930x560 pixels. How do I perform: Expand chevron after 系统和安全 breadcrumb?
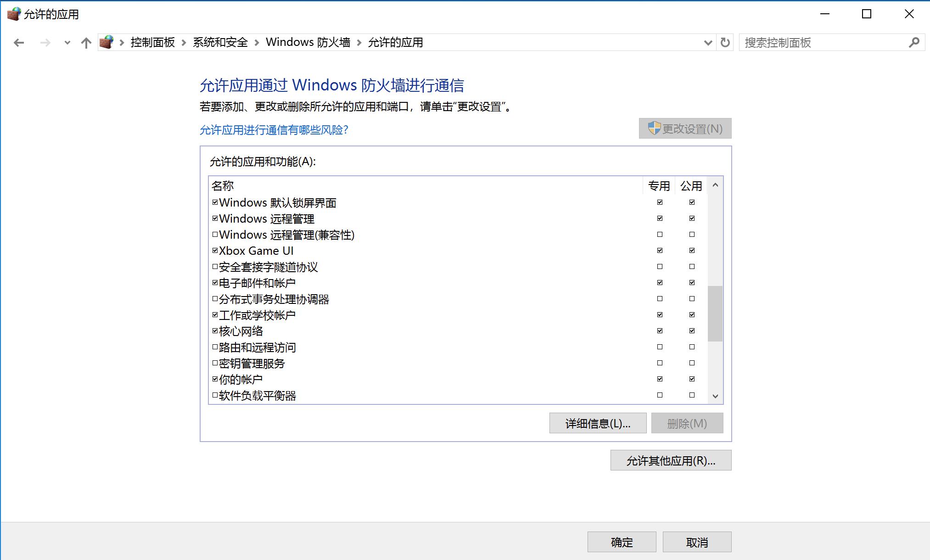click(257, 43)
